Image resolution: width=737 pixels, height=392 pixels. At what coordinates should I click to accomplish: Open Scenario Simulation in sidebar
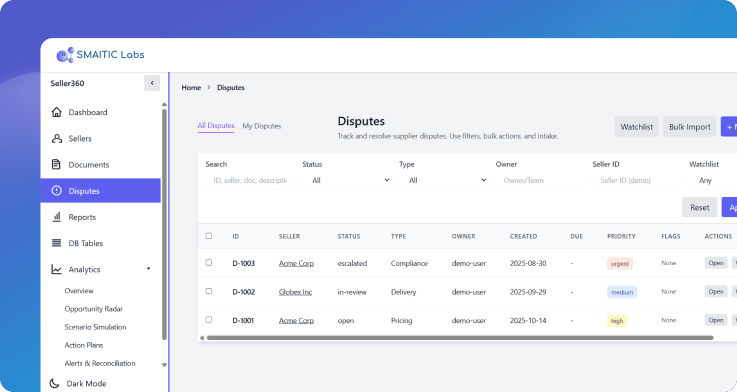click(x=95, y=327)
